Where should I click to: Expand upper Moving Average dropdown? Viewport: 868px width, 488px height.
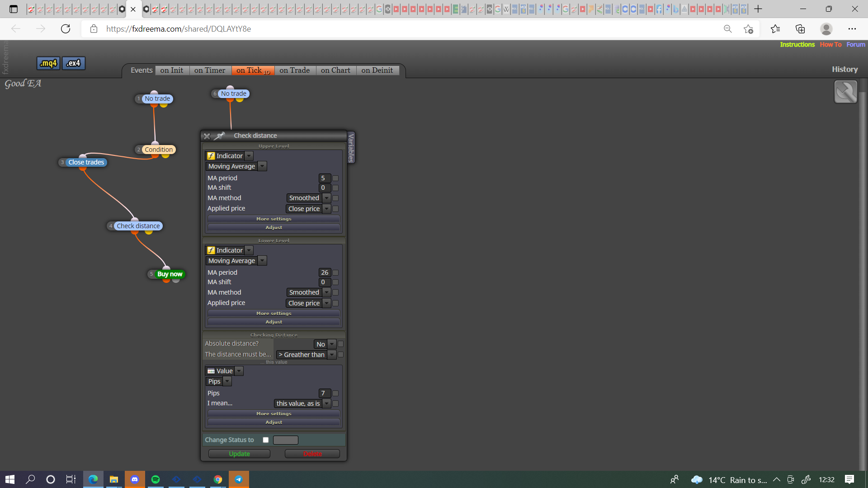(x=262, y=166)
